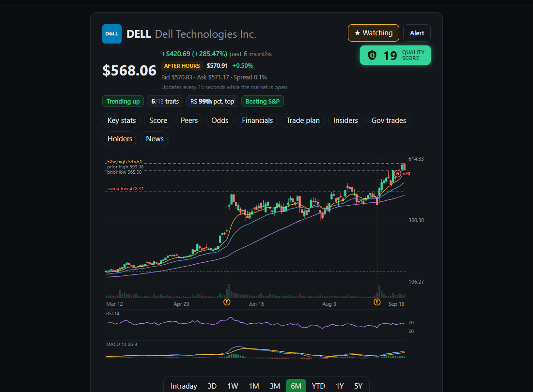Screen dimensions: 533x392
Task: Select the Intraday timeframe
Action: 184,386
